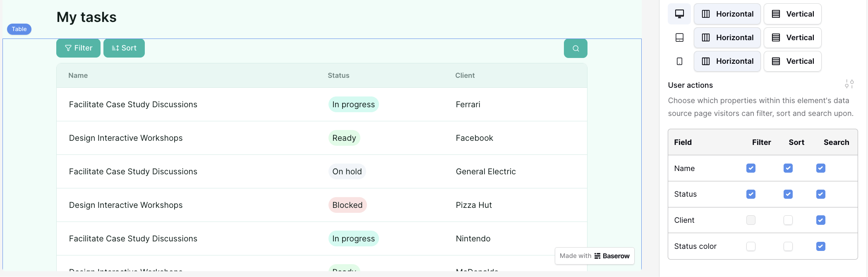Choose Horizontal layout for desktop
Viewport: 868px width, 277px height.
727,14
